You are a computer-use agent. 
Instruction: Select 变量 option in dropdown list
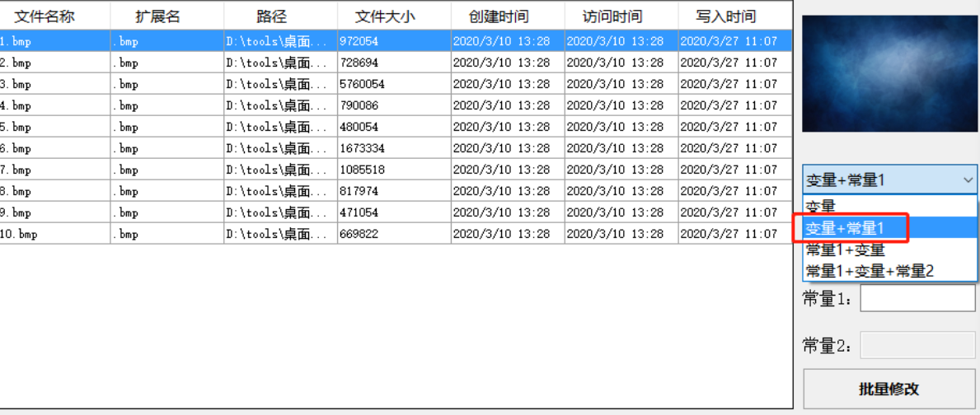click(x=890, y=207)
